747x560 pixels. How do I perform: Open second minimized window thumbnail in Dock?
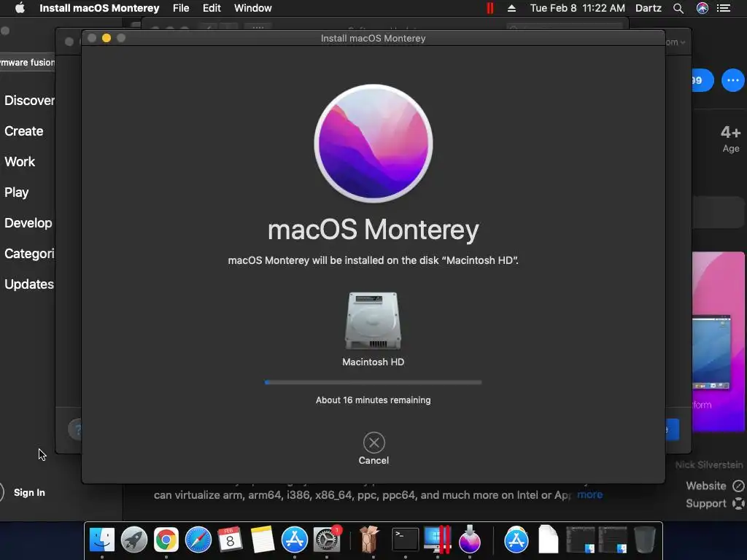pyautogui.click(x=613, y=540)
